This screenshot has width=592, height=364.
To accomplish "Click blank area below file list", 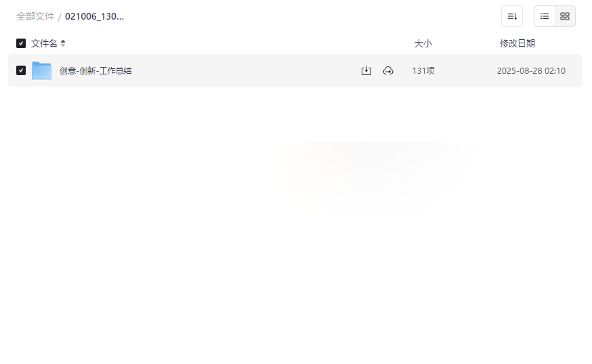I will pos(295,227).
